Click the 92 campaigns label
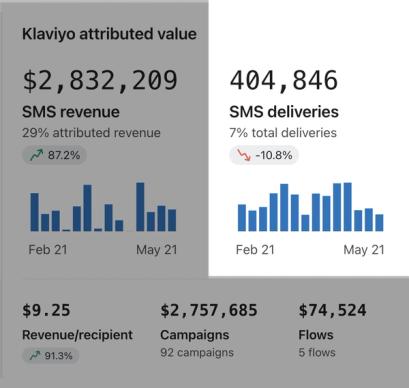 [197, 352]
